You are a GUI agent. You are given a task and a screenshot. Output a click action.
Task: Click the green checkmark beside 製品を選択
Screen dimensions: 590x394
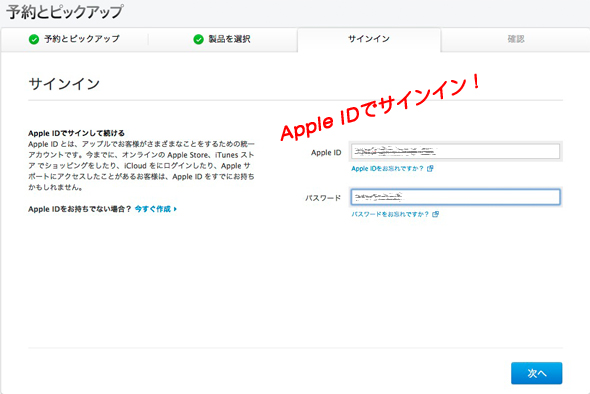pos(198,39)
